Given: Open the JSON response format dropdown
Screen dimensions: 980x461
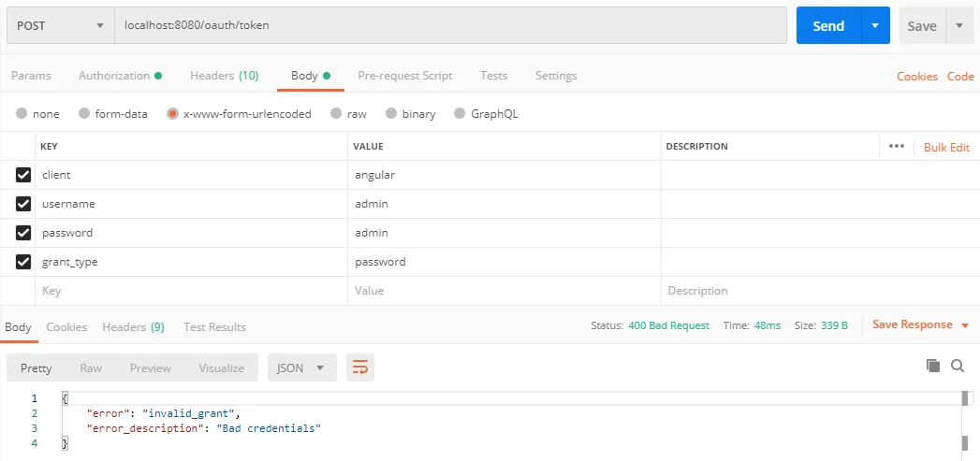Looking at the screenshot, I should [301, 368].
